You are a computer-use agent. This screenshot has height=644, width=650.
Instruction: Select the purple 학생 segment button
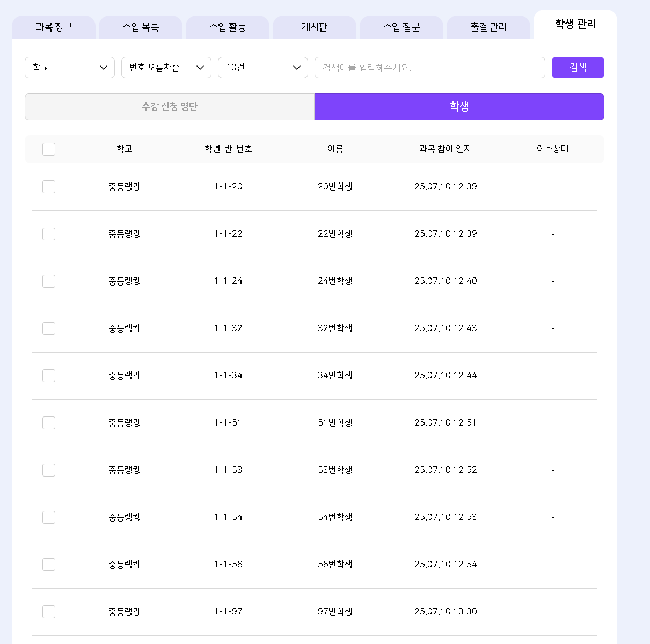coord(459,107)
